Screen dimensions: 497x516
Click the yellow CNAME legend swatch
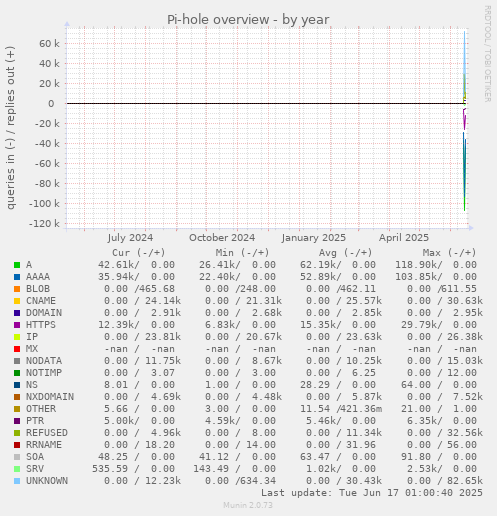17,301
